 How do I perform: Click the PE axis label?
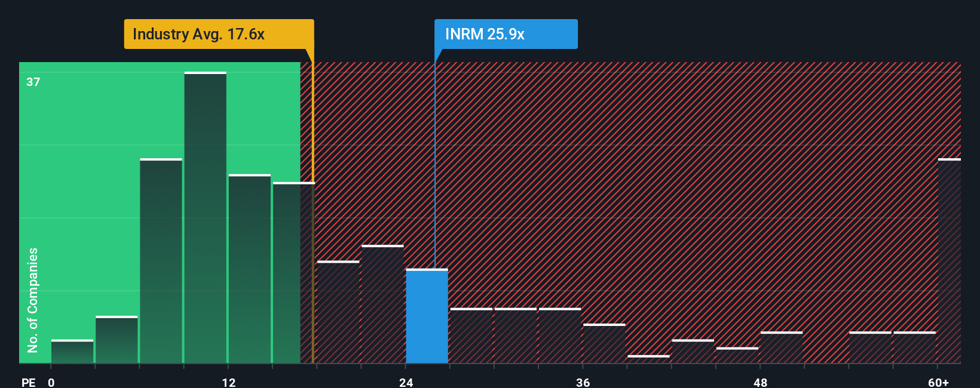29,382
